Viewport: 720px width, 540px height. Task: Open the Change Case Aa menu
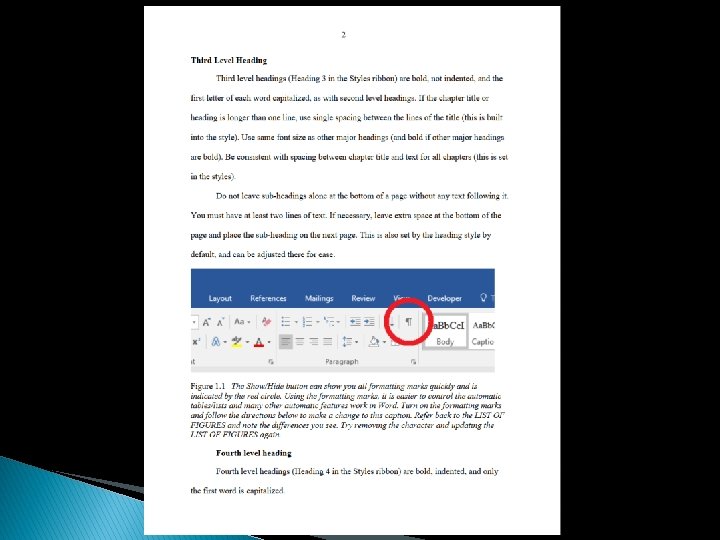coord(240,322)
